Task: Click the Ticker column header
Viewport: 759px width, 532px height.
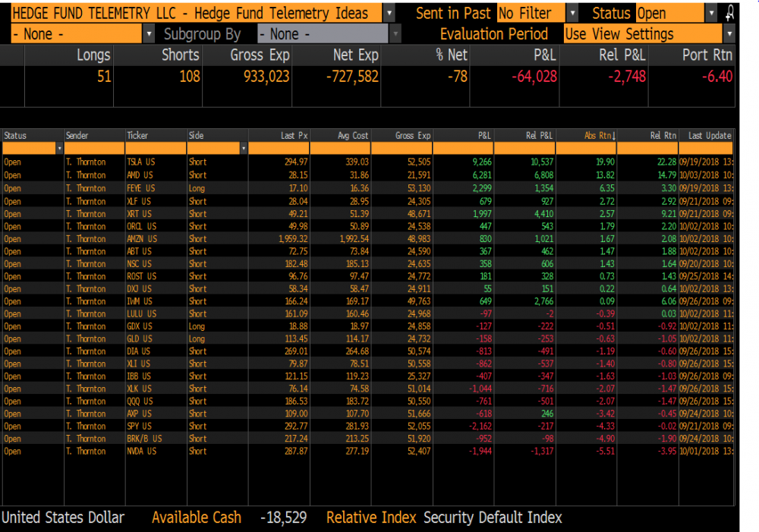Action: point(137,136)
